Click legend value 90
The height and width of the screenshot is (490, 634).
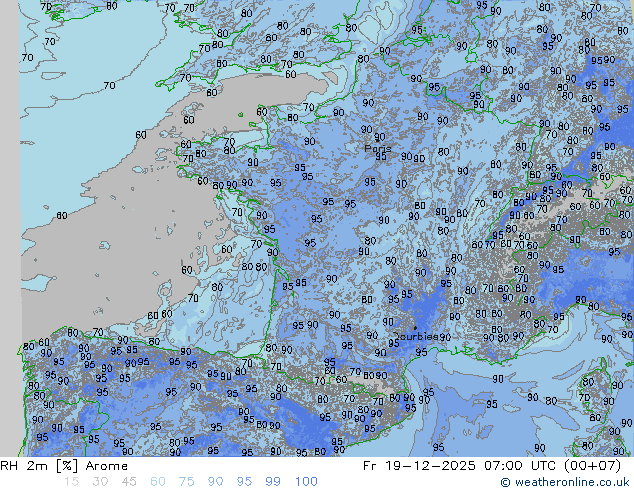[x=215, y=482]
